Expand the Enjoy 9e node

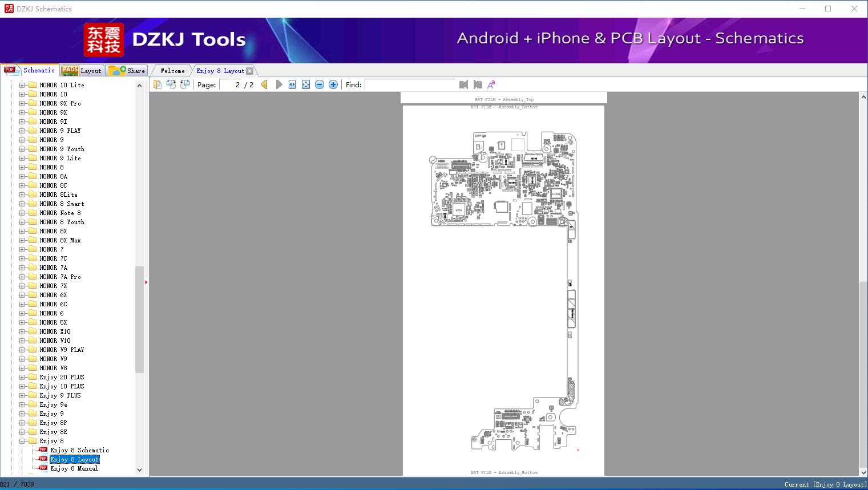tap(22, 404)
